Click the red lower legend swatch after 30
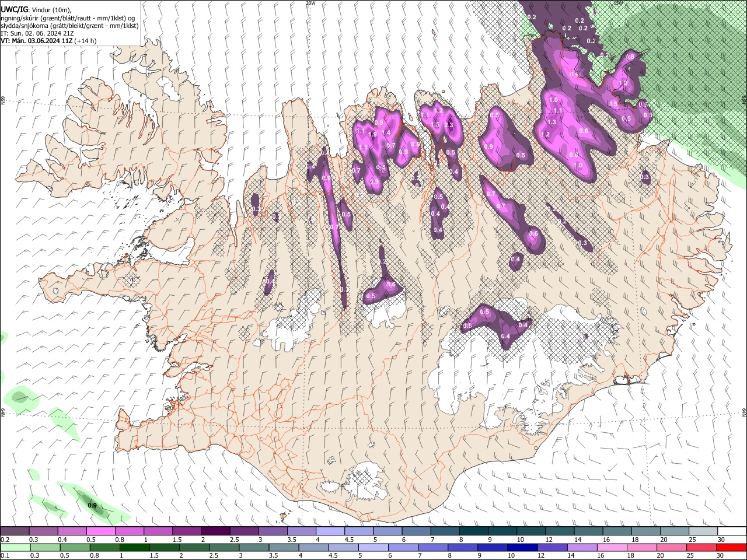This screenshot has width=747, height=560. click(x=732, y=547)
